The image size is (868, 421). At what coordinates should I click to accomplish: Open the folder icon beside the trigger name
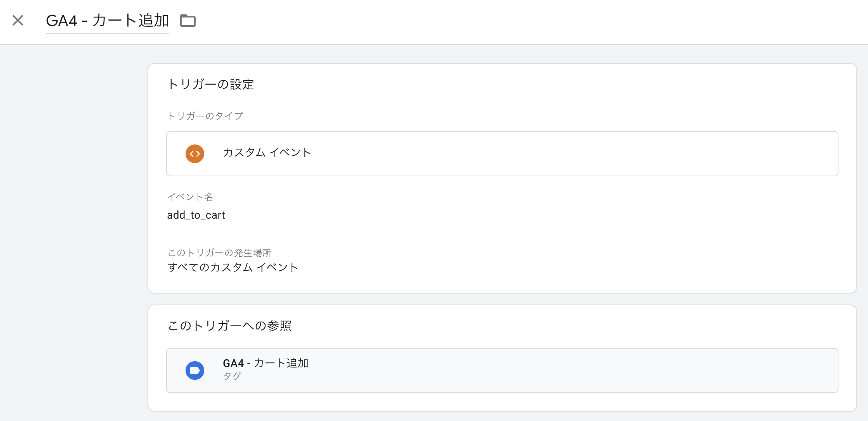[x=188, y=21]
